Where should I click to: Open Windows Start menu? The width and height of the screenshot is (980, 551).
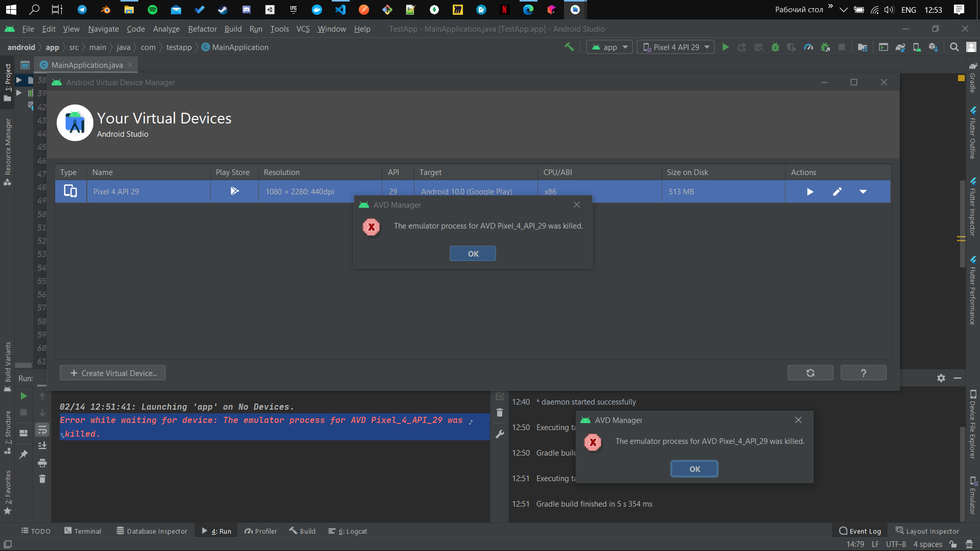pos(11,9)
